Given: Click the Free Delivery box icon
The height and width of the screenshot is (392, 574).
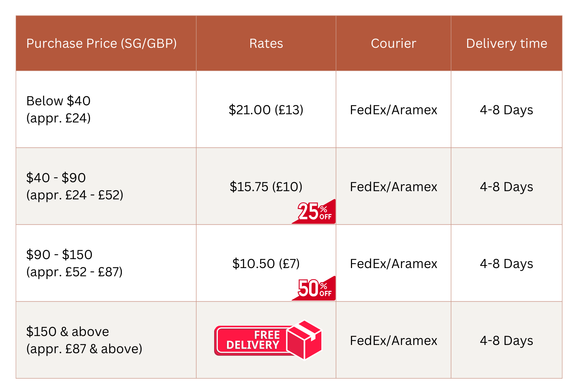Looking at the screenshot, I should [305, 339].
